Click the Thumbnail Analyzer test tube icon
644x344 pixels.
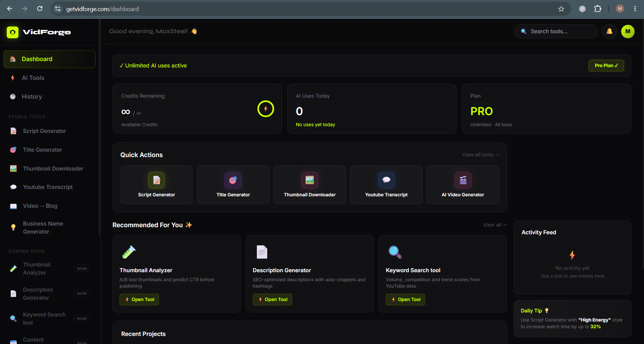tap(129, 252)
